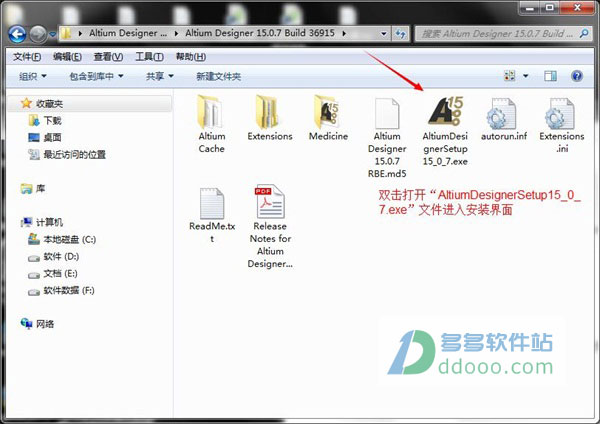This screenshot has height=424, width=600.
Task: Select 最近访问的位置 in navigation pane
Action: 75,155
